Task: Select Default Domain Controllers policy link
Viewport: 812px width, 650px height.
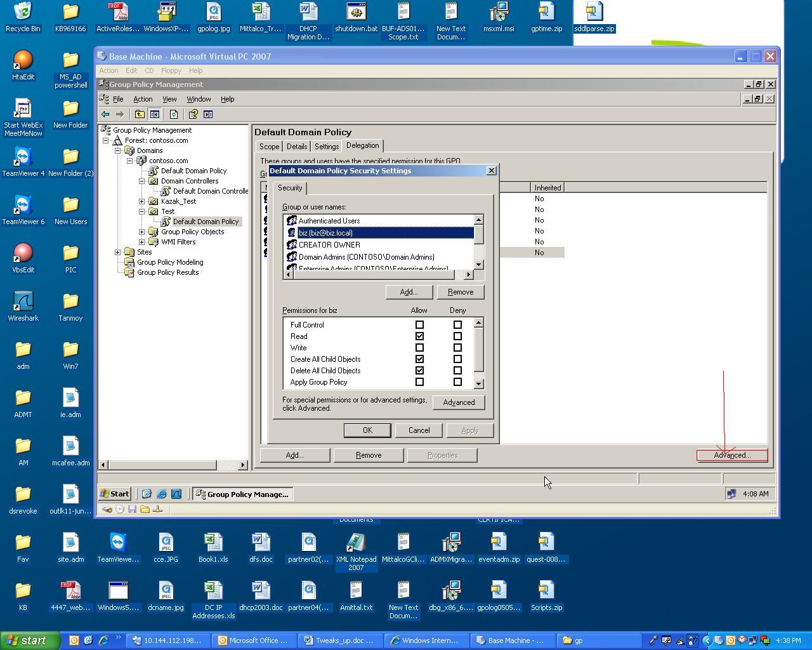Action: coord(210,191)
